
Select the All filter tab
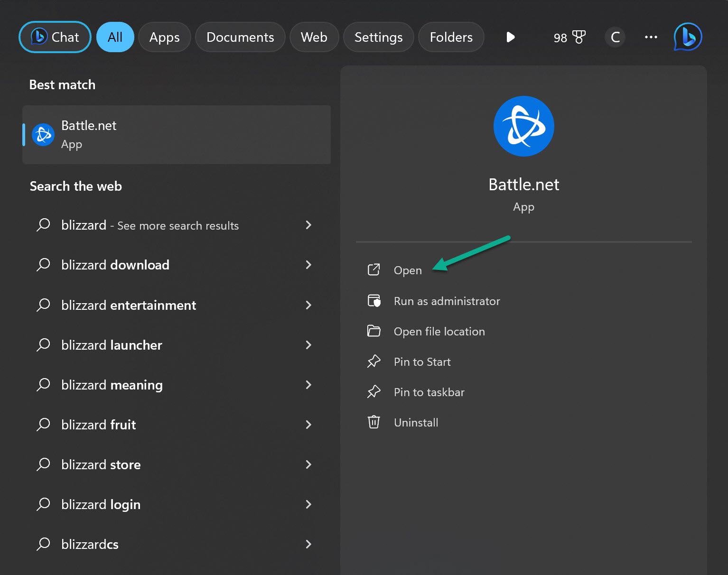click(x=115, y=37)
